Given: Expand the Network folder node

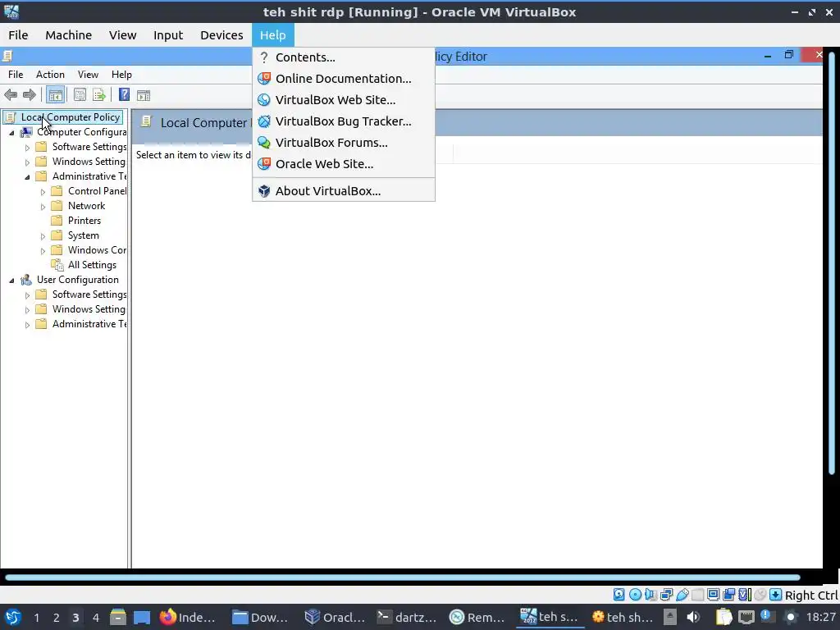Looking at the screenshot, I should pos(43,206).
